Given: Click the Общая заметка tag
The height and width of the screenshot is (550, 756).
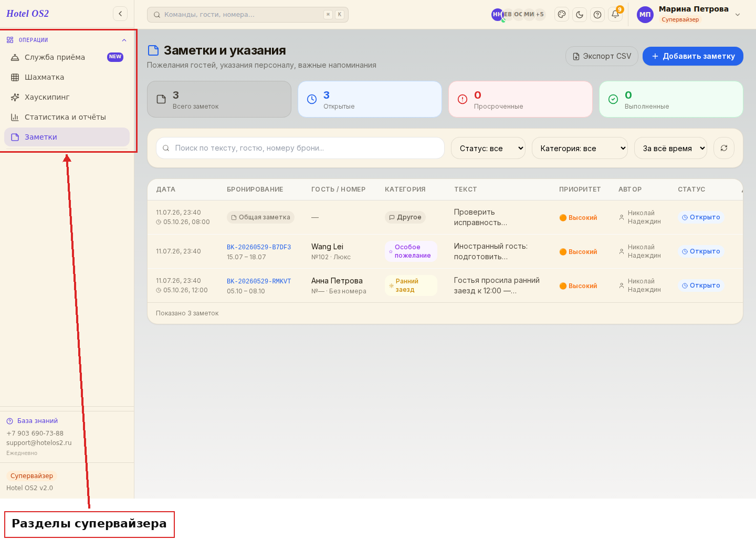Looking at the screenshot, I should click(x=260, y=217).
